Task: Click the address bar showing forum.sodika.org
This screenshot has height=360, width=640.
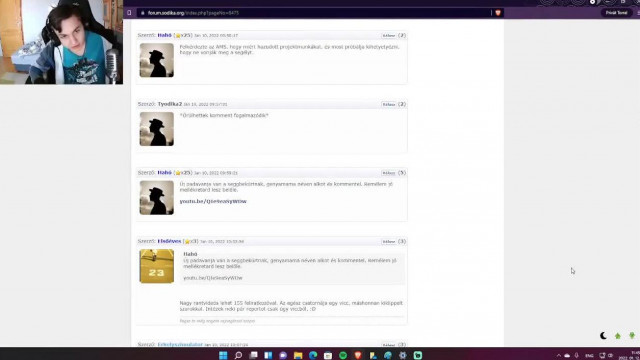Action: click(314, 13)
